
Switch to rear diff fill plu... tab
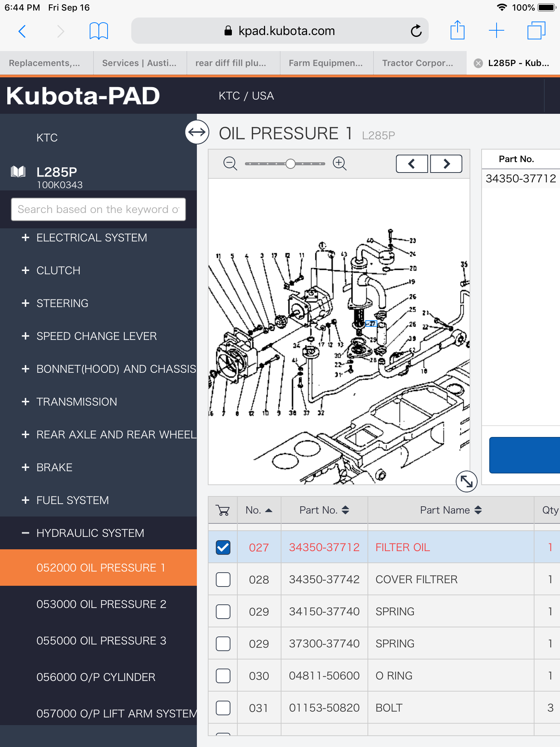click(233, 63)
